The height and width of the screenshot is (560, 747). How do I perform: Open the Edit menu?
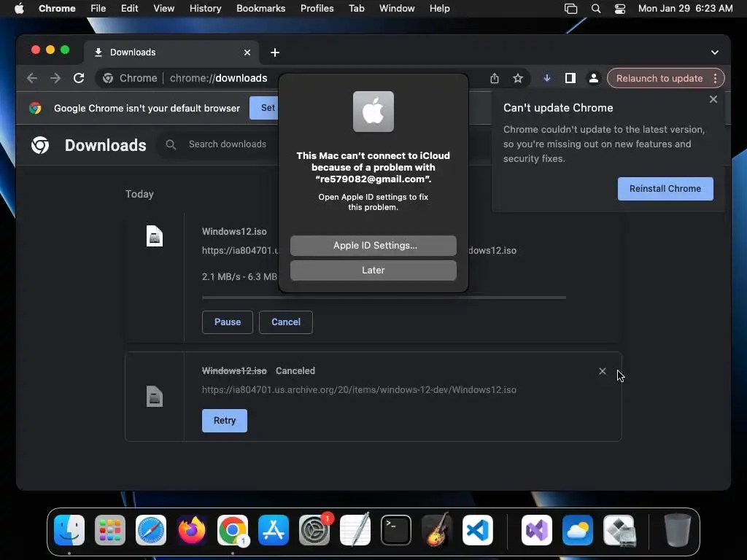[x=129, y=9]
